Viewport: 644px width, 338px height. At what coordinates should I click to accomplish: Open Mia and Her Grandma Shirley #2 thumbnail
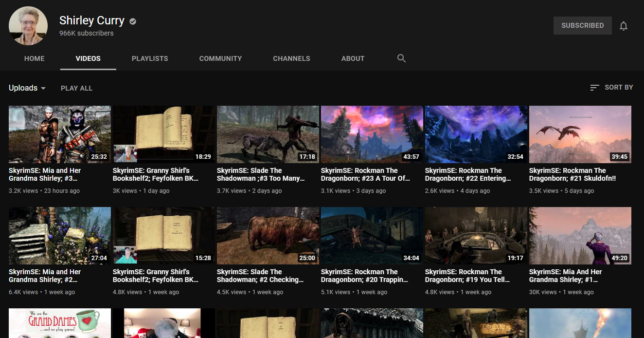(60, 236)
